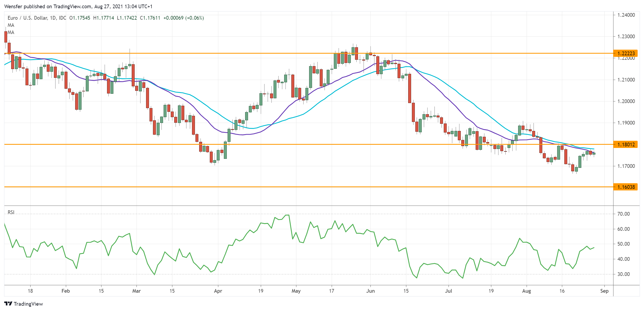644x311 pixels.
Task: Click the 1.18012 orange price label
Action: [x=626, y=144]
